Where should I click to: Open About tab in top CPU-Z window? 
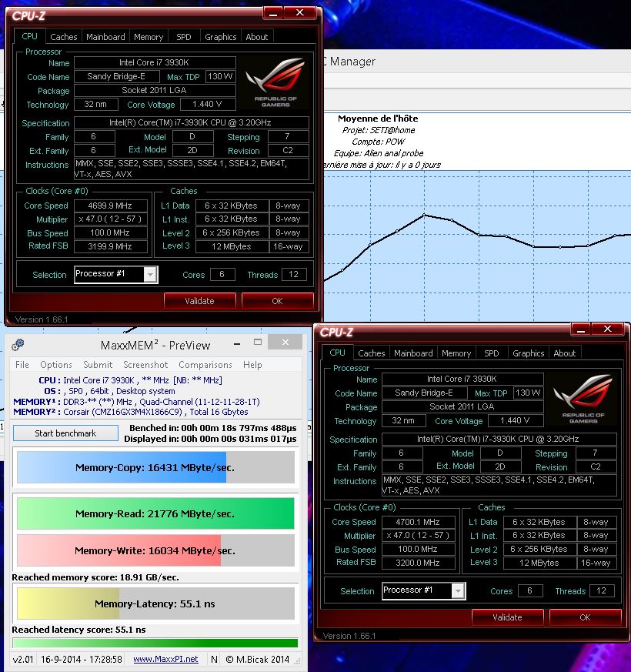256,37
